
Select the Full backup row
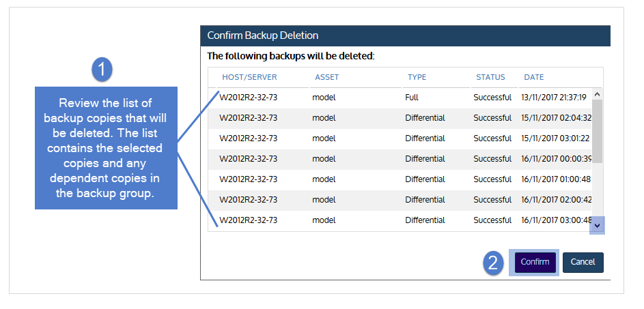pyautogui.click(x=400, y=98)
